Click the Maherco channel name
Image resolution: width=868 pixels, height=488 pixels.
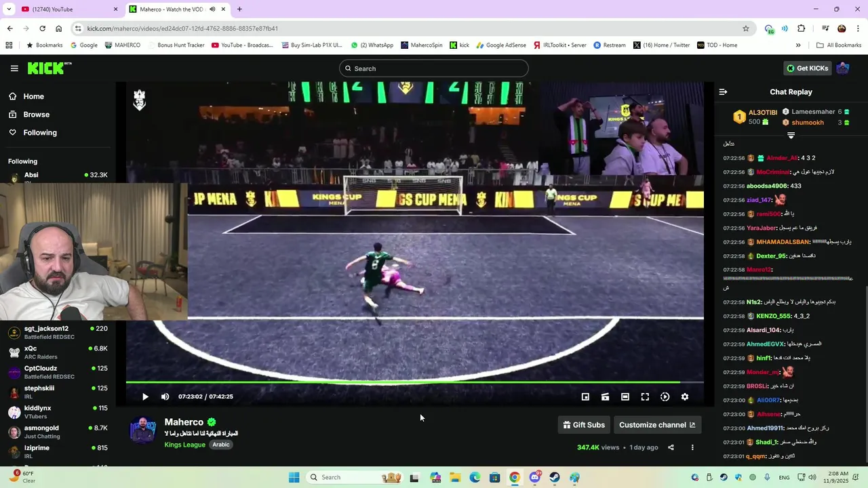pos(184,422)
